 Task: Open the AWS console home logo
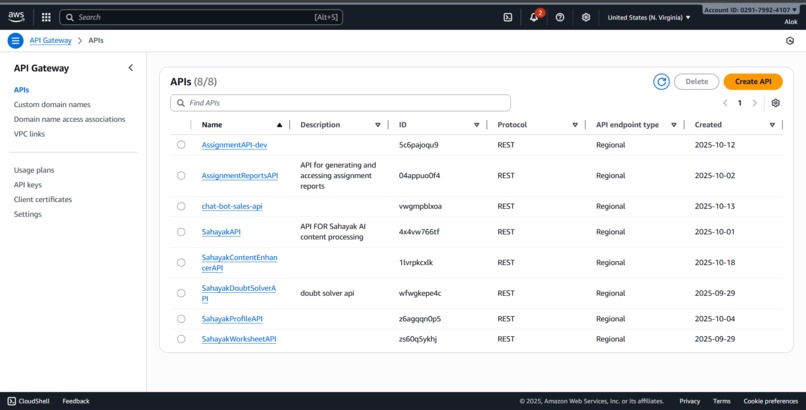(16, 17)
